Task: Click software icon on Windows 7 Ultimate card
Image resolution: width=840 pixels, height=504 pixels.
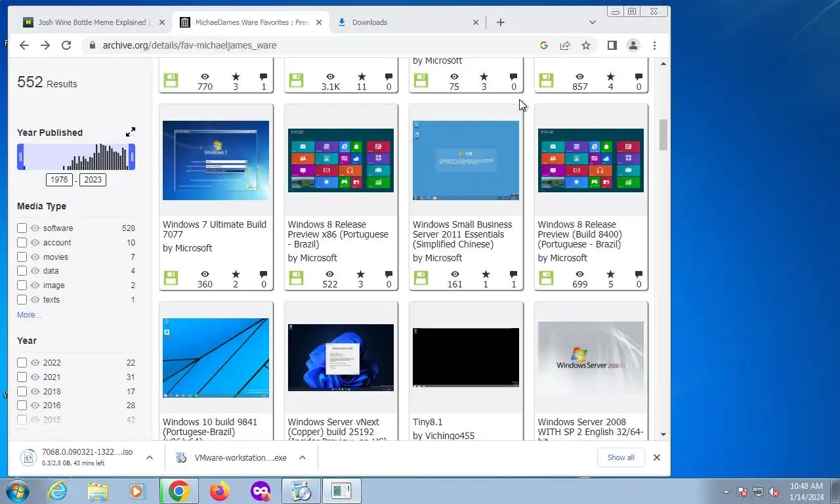Action: [171, 278]
